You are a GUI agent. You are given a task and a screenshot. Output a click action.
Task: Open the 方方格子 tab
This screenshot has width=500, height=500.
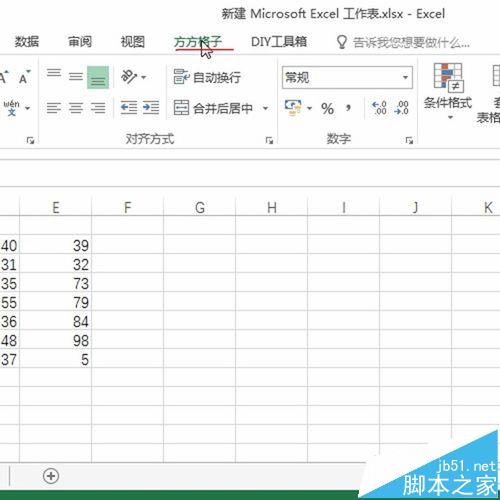pos(198,42)
